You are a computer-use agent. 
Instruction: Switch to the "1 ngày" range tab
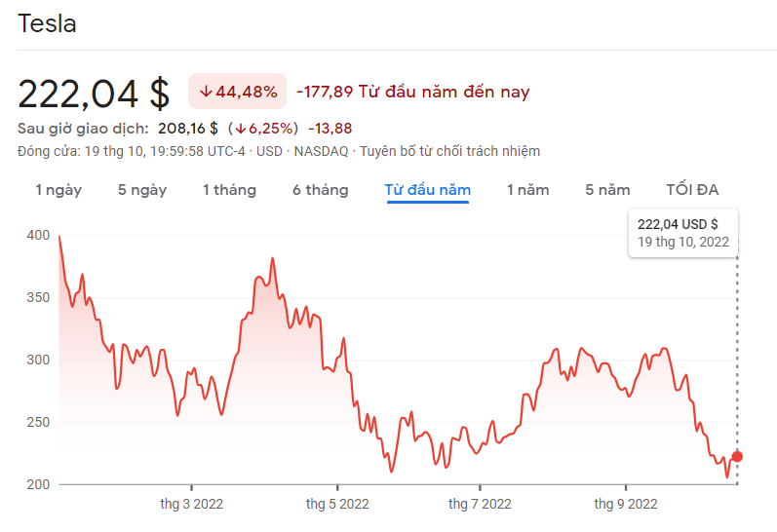(58, 190)
